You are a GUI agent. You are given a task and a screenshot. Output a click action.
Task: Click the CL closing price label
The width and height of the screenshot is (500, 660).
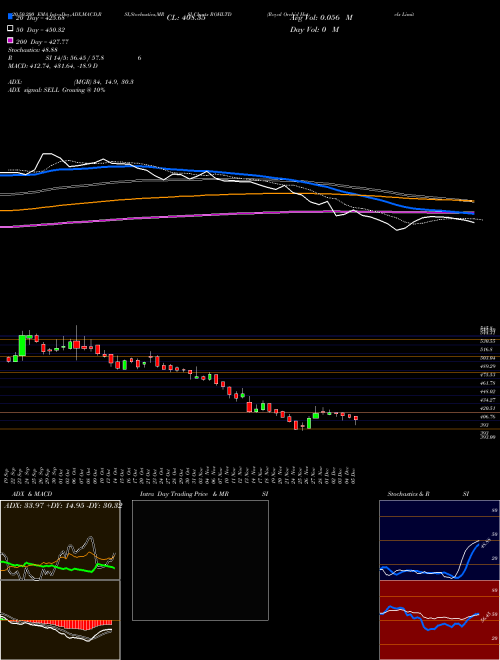click(186, 18)
